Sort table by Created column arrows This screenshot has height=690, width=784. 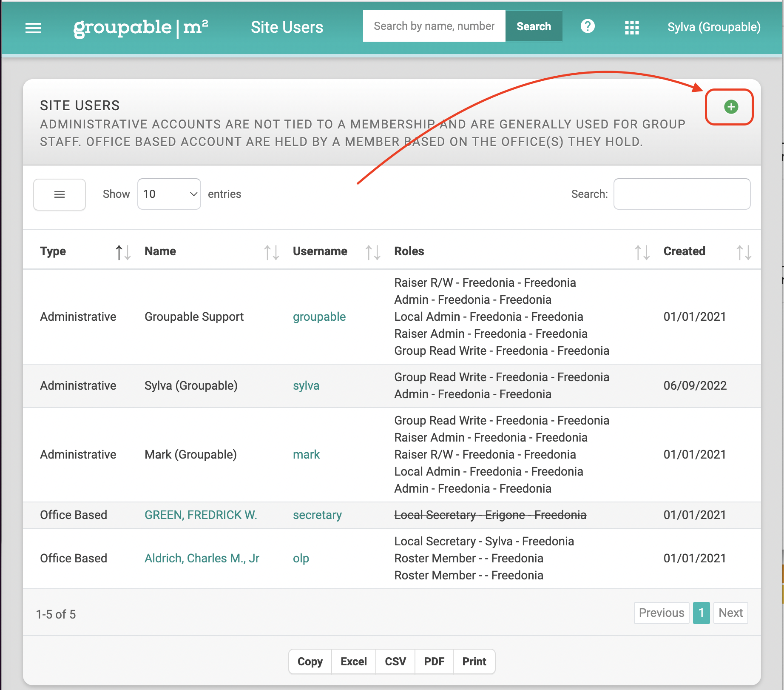pyautogui.click(x=744, y=252)
